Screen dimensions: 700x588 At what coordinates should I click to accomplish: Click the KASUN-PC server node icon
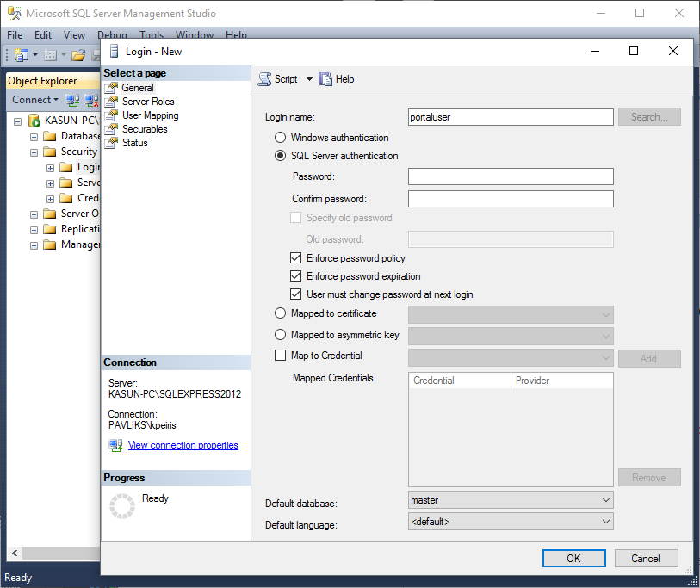34,121
